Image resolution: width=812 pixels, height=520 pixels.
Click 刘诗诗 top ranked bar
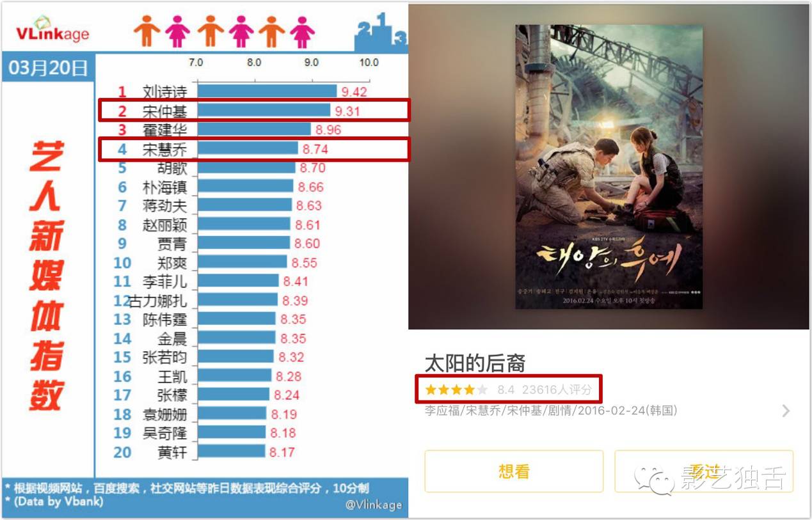click(267, 91)
